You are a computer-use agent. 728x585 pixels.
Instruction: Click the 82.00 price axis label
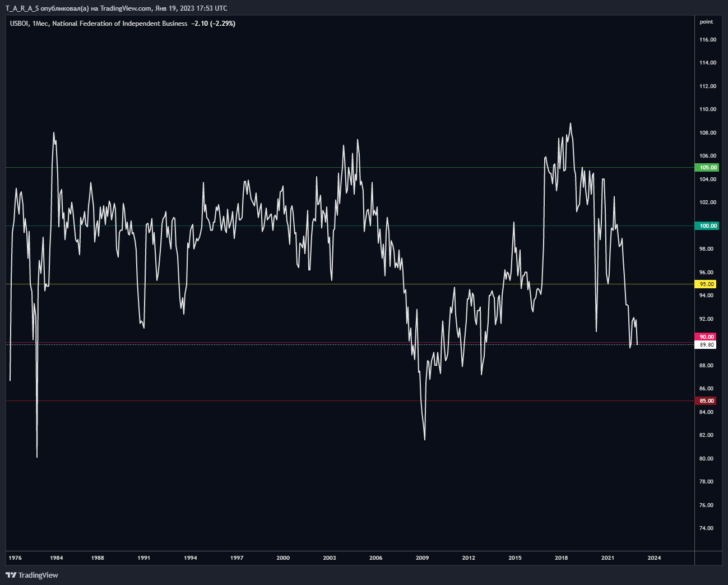coord(706,435)
